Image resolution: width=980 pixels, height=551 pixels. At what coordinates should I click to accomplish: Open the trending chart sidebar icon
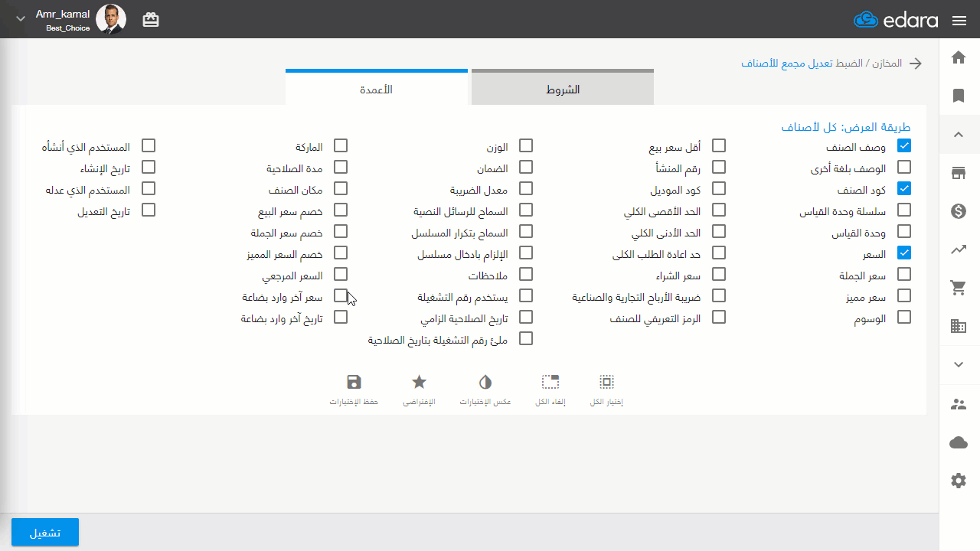click(x=958, y=249)
